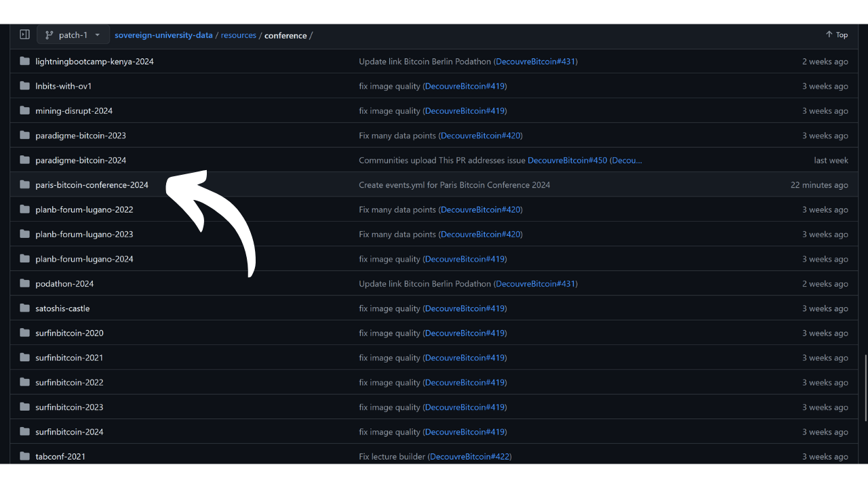Open the surfinbitcoin-2022 folder

click(69, 382)
